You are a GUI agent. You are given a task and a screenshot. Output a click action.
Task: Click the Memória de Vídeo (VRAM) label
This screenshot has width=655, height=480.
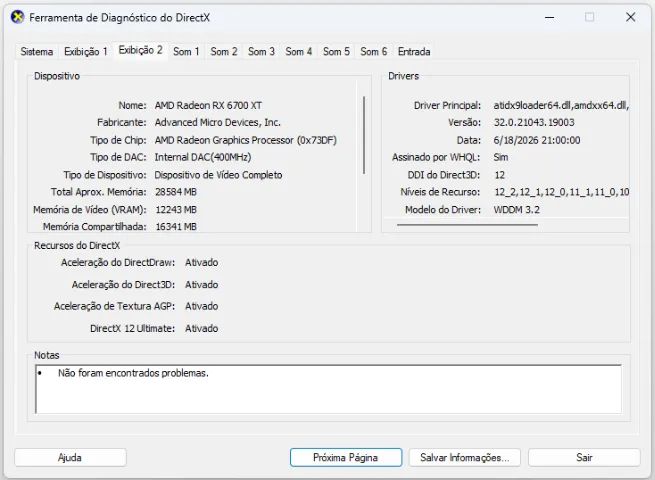point(90,209)
